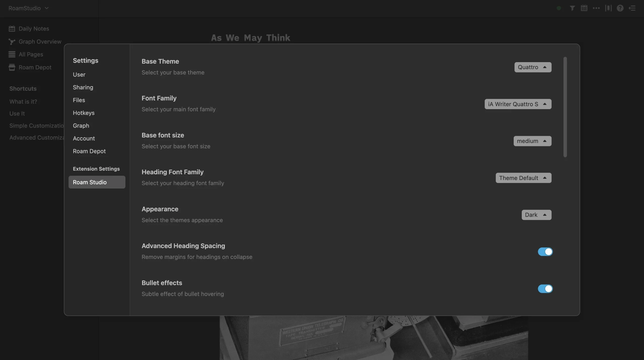Open the Appearance Dark dropdown
Viewport: 644px width, 360px height.
pyautogui.click(x=536, y=215)
